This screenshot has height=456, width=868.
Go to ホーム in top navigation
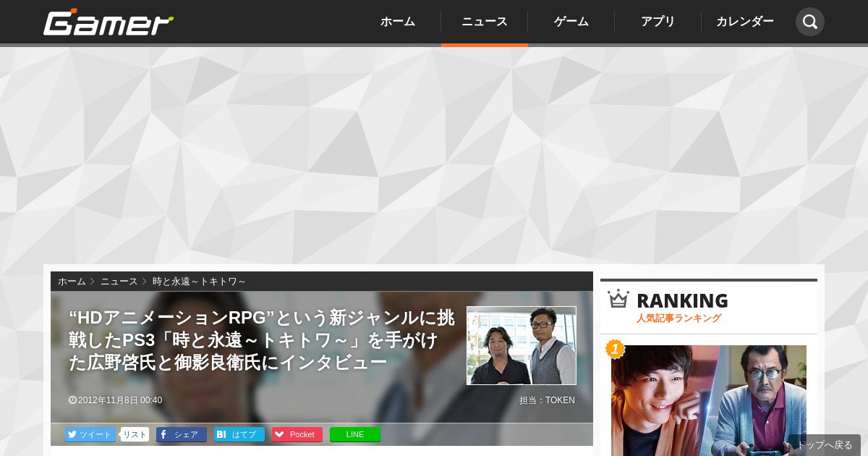click(x=398, y=22)
